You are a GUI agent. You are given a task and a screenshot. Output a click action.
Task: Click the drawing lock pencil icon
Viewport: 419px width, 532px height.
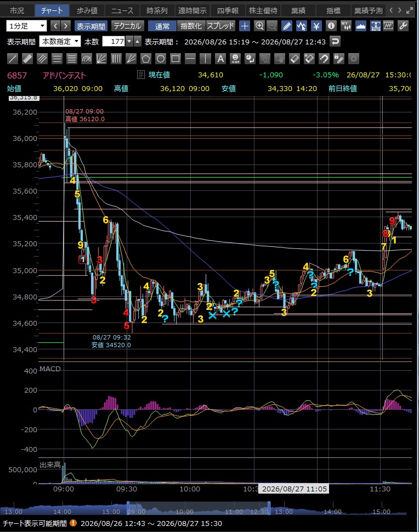[338, 59]
